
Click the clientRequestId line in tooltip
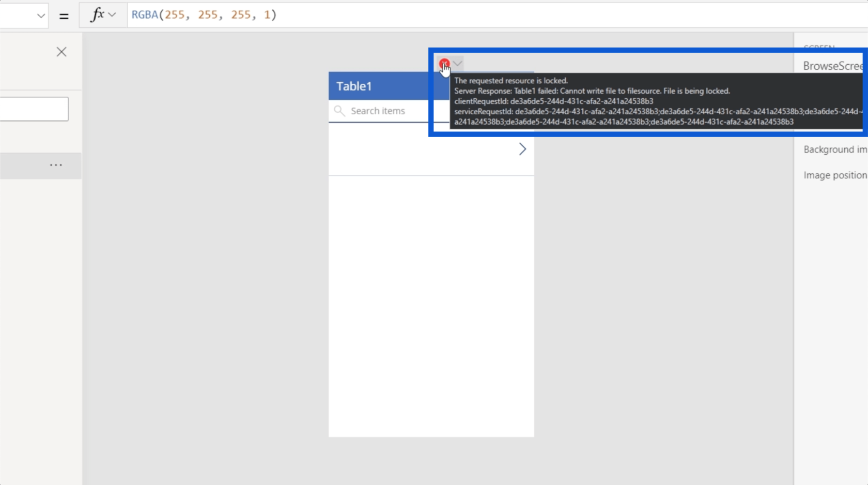point(554,101)
